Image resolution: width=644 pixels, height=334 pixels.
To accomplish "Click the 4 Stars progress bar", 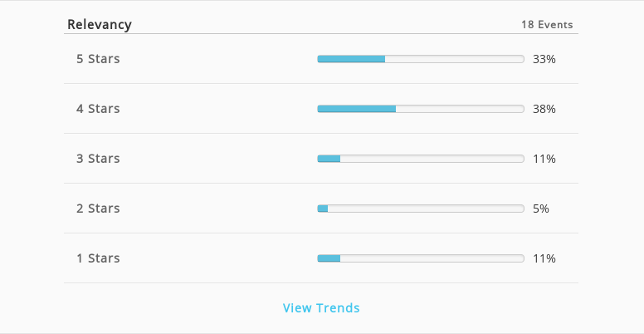I will (421, 109).
